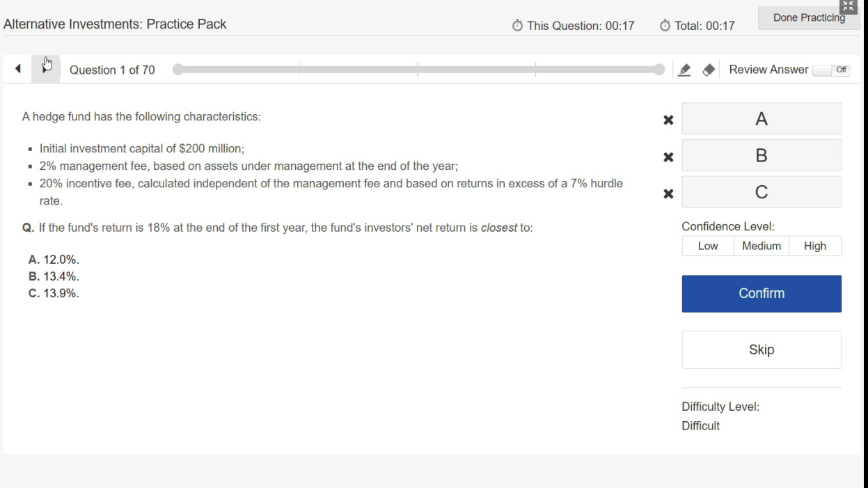Go to the next question arrow
Viewport: 868px width, 488px height.
point(46,69)
